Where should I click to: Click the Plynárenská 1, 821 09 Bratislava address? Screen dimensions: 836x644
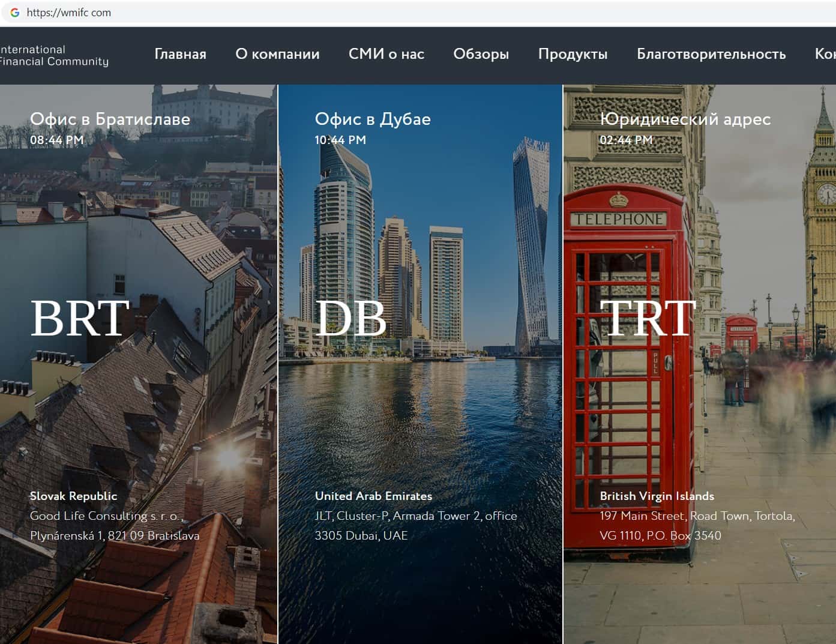115,535
